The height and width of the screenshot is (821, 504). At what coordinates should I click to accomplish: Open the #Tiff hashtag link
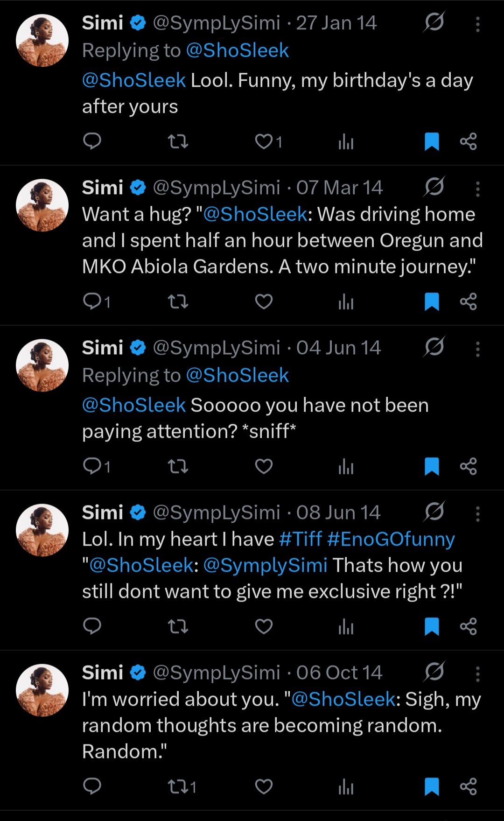click(301, 539)
